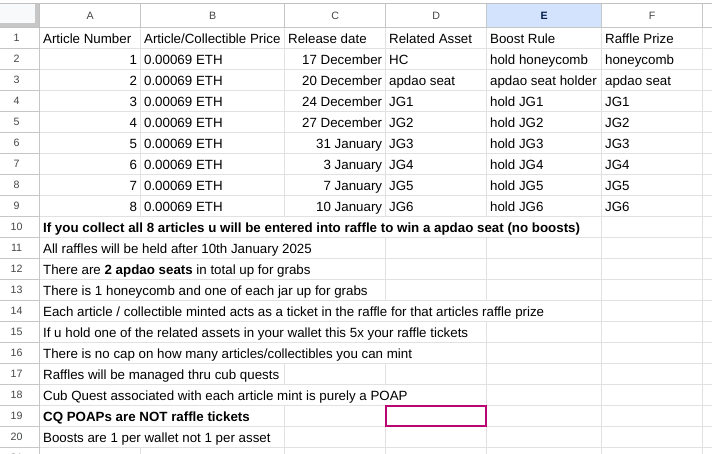The image size is (712, 454).
Task: Click the 'Related Asset' header cell
Action: coord(435,38)
